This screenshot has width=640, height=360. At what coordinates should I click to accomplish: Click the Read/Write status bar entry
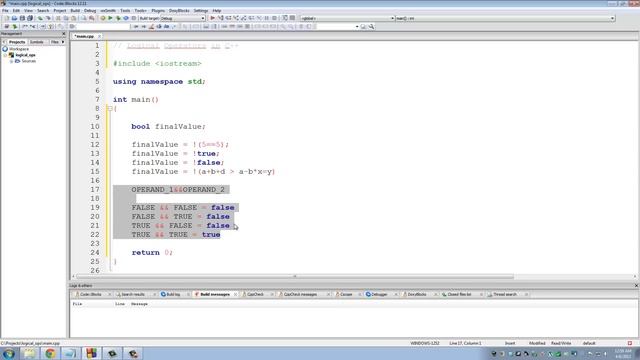pos(561,343)
